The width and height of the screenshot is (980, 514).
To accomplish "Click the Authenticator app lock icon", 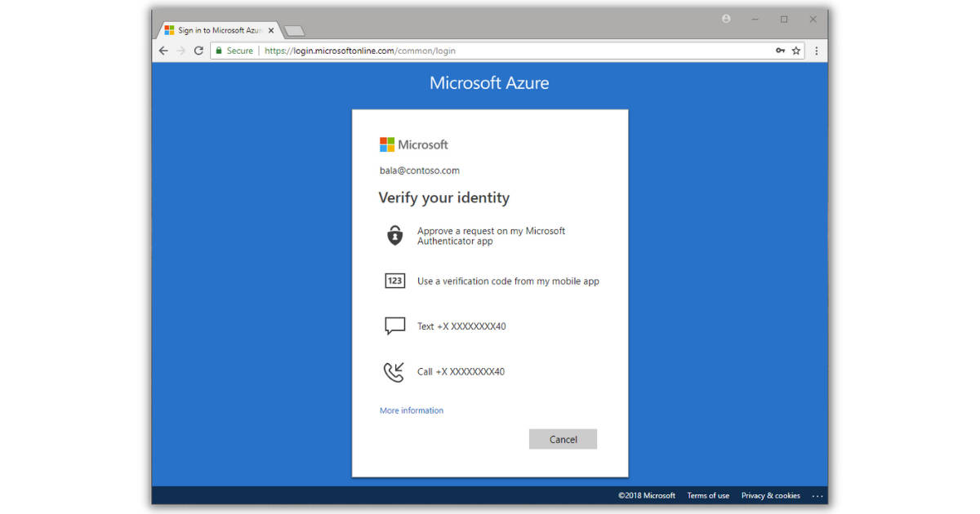I will (x=394, y=236).
